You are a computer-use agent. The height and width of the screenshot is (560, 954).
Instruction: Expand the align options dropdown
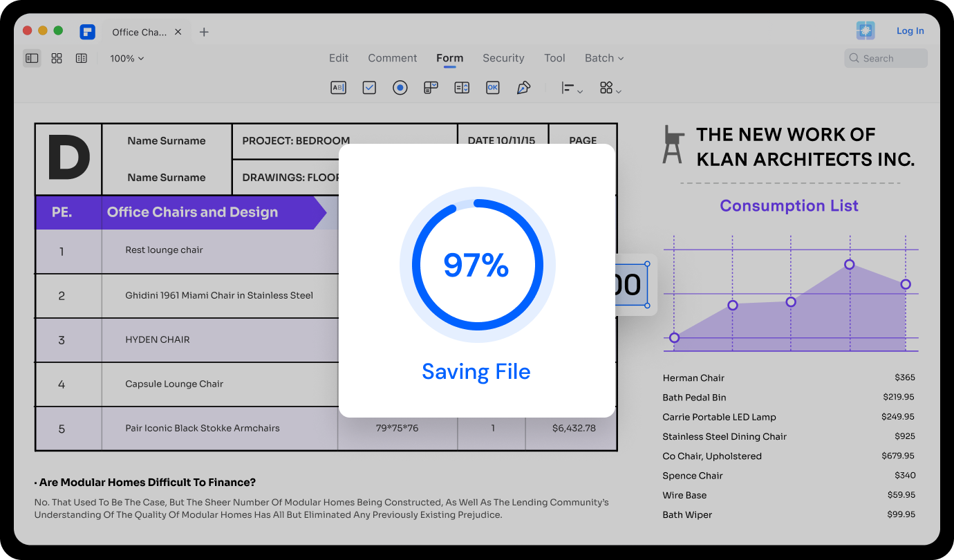click(572, 88)
